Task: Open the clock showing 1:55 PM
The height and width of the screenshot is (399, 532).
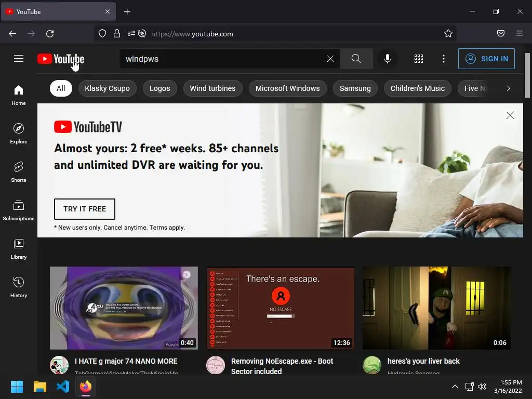Action: 508,387
